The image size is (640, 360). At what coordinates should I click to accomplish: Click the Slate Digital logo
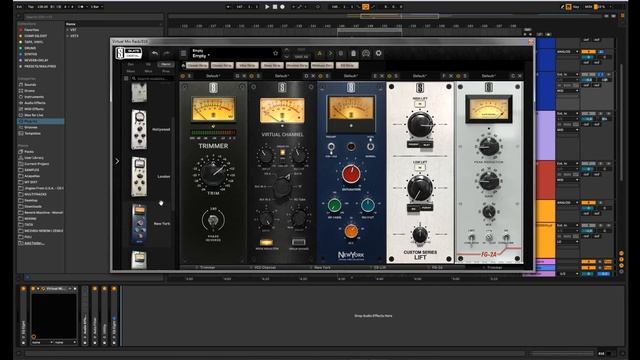pos(128,53)
